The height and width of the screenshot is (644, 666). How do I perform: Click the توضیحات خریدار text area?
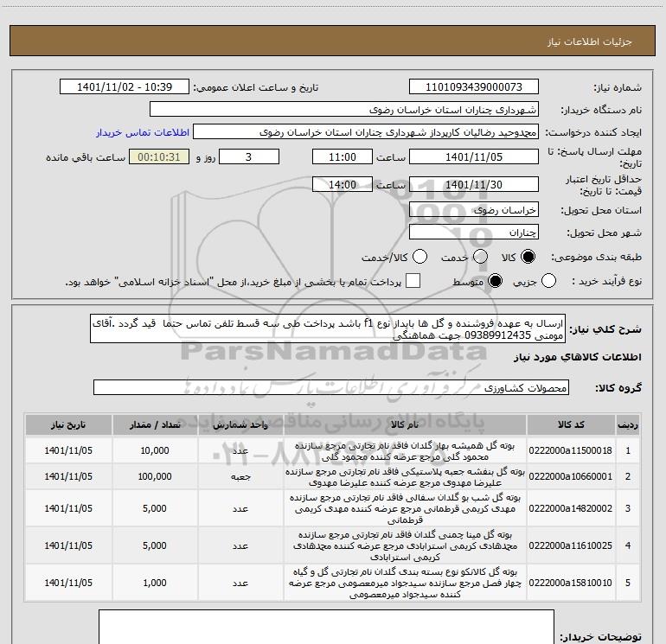[326, 627]
